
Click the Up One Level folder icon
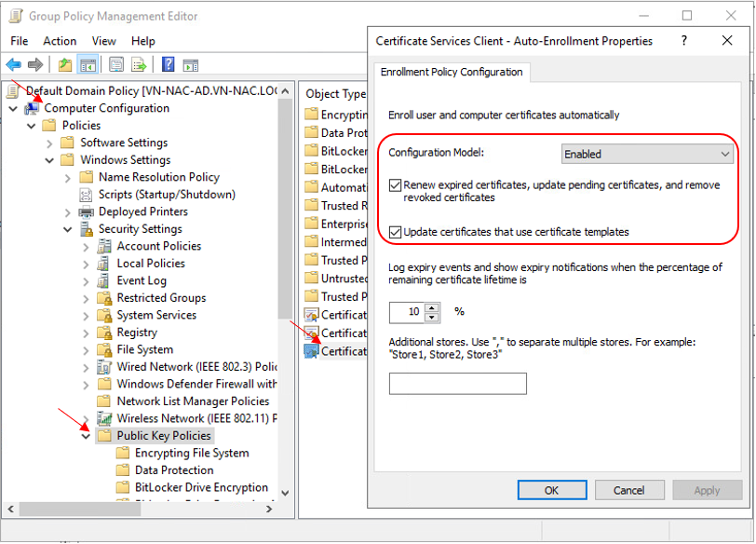64,64
